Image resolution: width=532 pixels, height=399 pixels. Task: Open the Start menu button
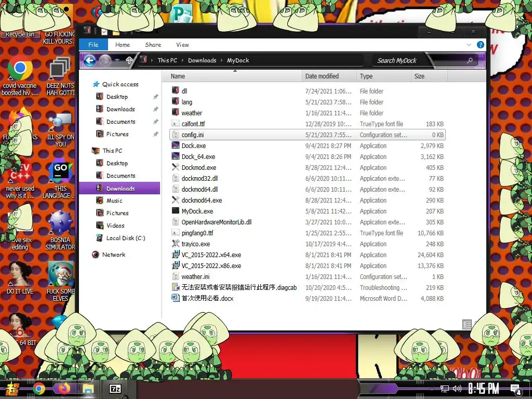(x=11, y=389)
